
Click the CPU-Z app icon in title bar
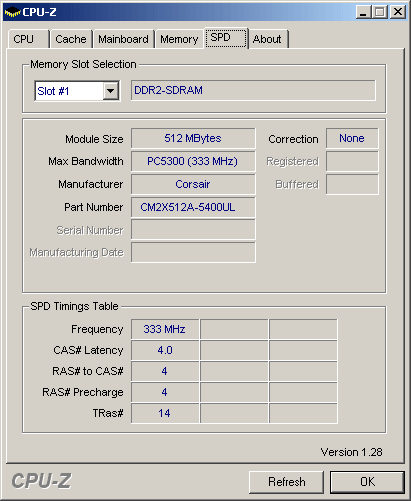click(x=13, y=12)
